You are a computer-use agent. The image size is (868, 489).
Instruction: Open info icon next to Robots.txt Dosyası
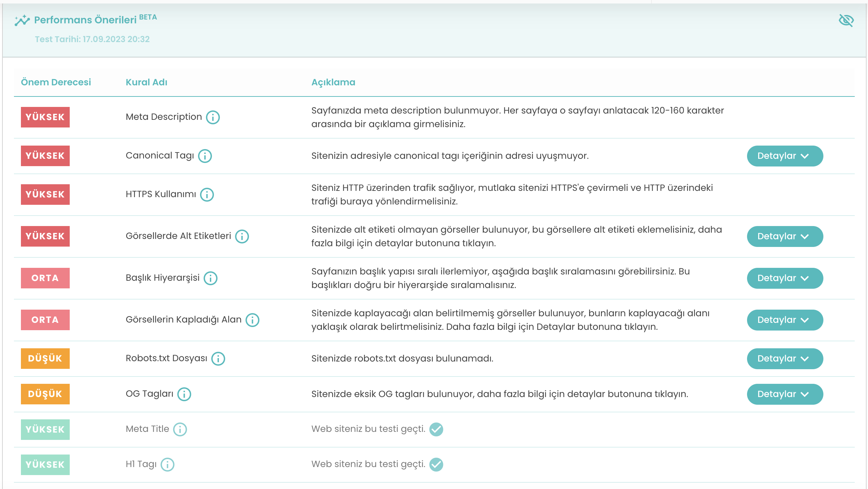point(218,359)
